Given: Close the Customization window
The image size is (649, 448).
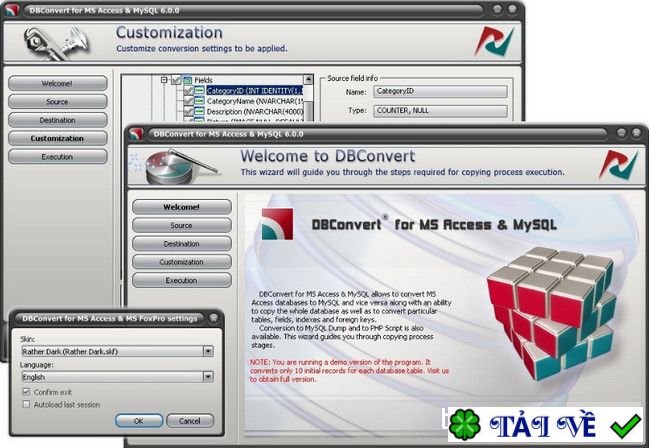Looking at the screenshot, I should (512, 9).
